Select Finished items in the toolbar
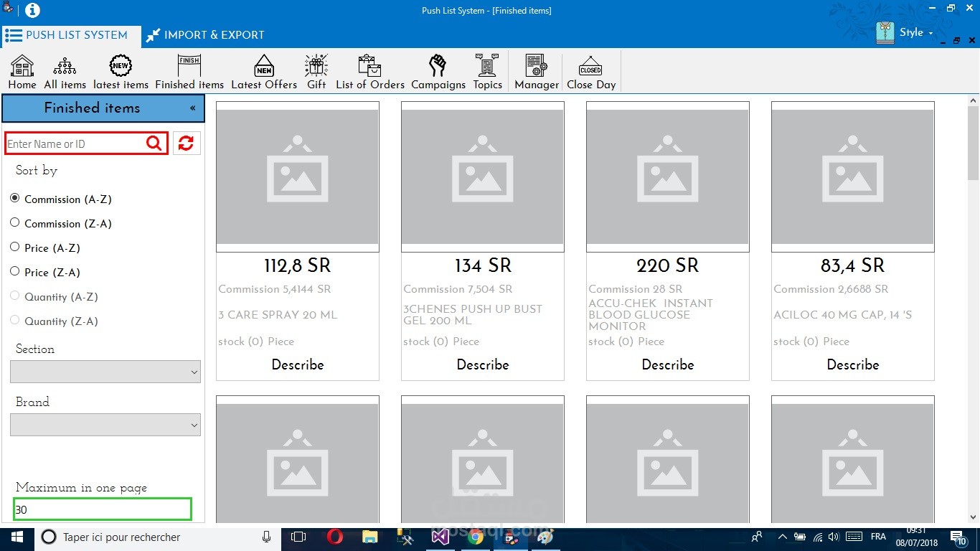Image resolution: width=980 pixels, height=551 pixels. 189,72
